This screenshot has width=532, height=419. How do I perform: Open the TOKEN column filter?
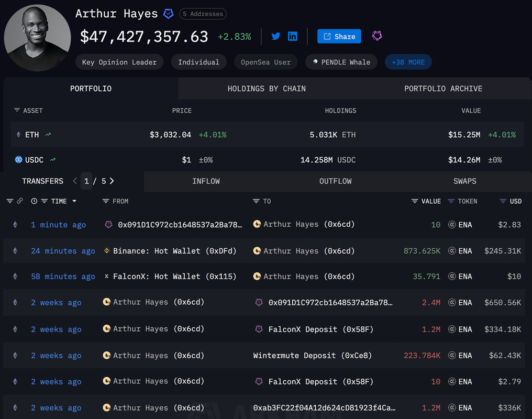tap(451, 201)
